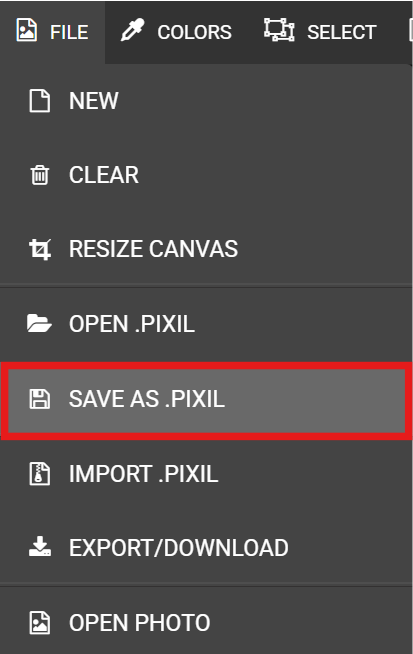Click the eyedropper icon in the top bar
This screenshot has width=413, height=654.
(132, 30)
